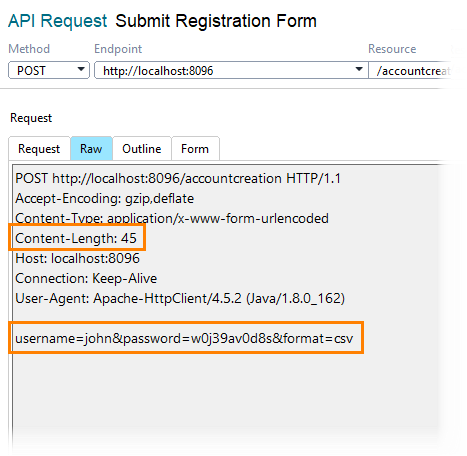Expand the Endpoint dropdown arrow
Image resolution: width=467 pixels, height=456 pixels.
point(359,69)
